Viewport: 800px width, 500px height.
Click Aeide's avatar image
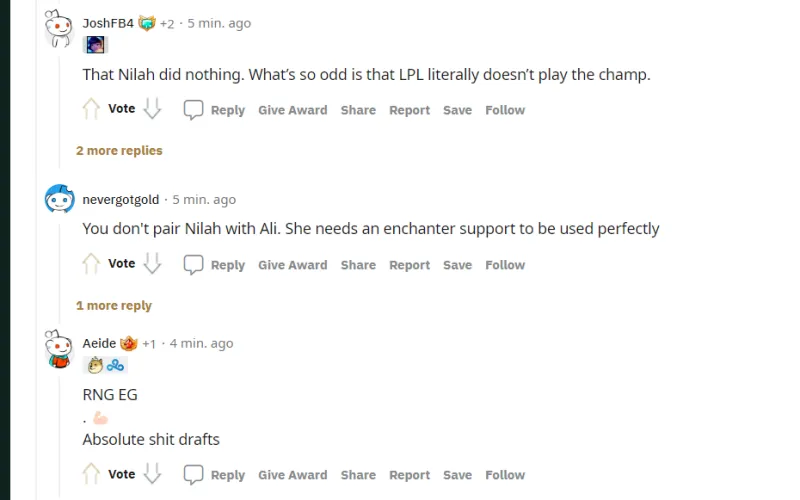tap(60, 350)
